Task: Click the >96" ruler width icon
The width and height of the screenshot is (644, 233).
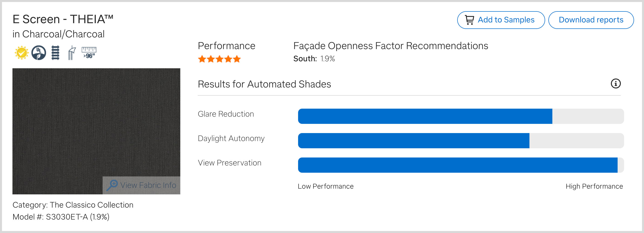Action: point(89,53)
